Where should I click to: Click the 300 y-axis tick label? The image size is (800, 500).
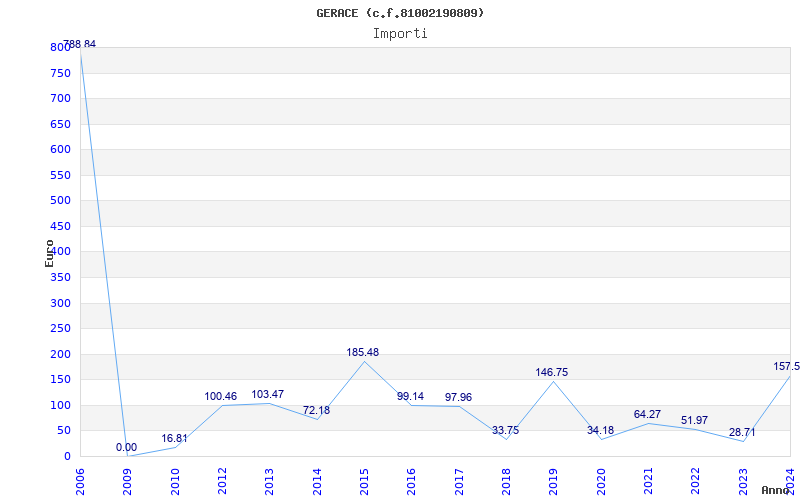[60, 303]
